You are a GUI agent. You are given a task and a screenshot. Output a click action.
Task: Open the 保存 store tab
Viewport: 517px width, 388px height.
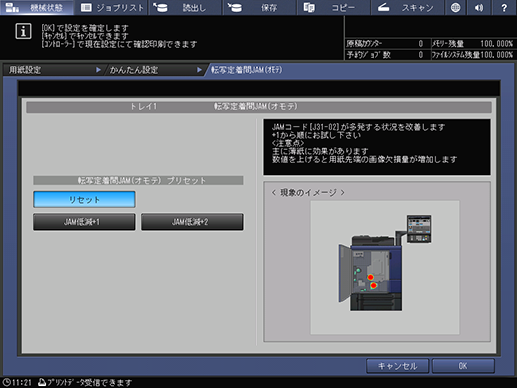pos(260,7)
